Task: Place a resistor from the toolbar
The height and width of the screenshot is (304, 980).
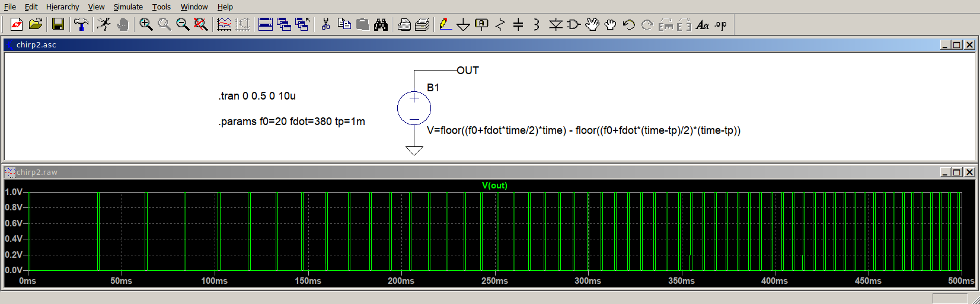Action: [x=500, y=24]
